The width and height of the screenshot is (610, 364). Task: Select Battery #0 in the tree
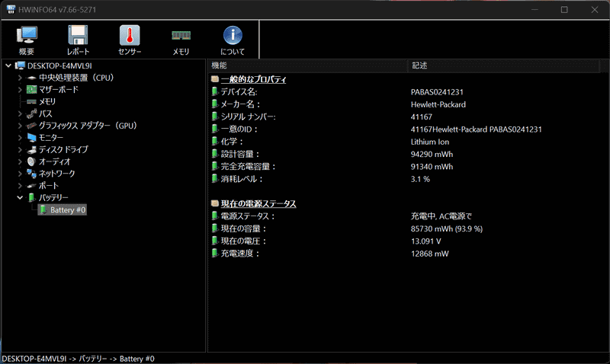63,209
